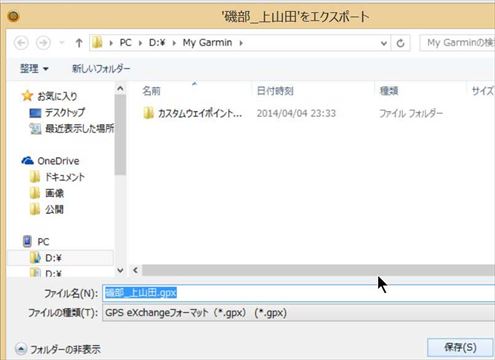
Task: Click the OneDrive cloud icon
Action: 27,161
